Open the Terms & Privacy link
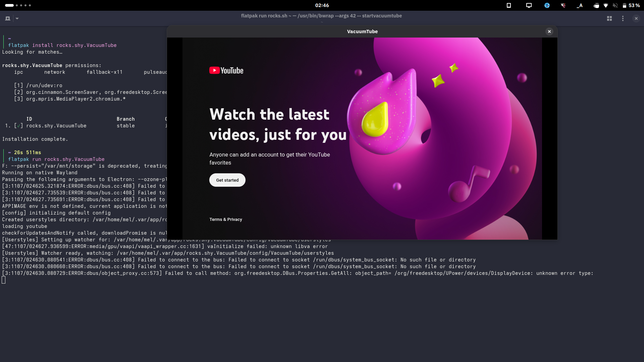Viewport: 644px width, 362px height. tap(225, 220)
